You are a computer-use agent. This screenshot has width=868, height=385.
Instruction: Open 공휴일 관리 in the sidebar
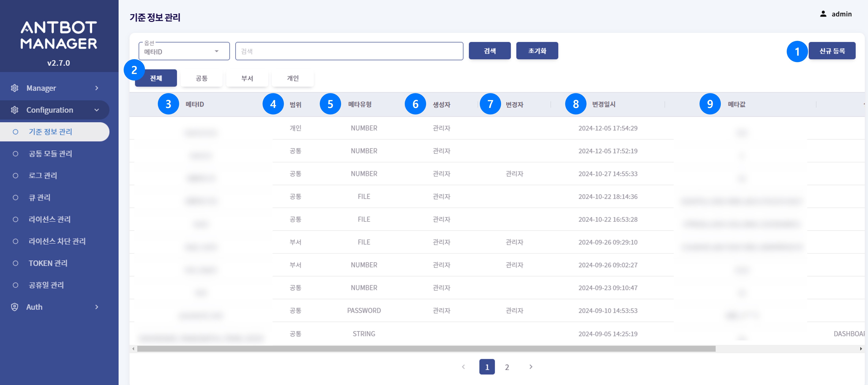pos(46,285)
